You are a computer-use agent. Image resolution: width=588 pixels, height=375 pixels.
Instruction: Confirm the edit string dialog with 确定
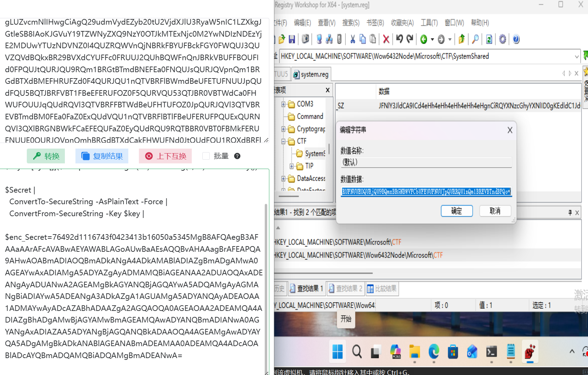tap(457, 211)
